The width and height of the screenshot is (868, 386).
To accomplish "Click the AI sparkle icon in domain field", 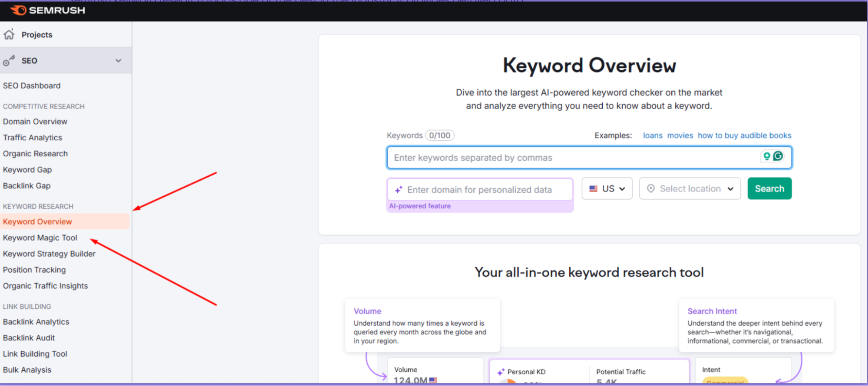I will tap(398, 190).
